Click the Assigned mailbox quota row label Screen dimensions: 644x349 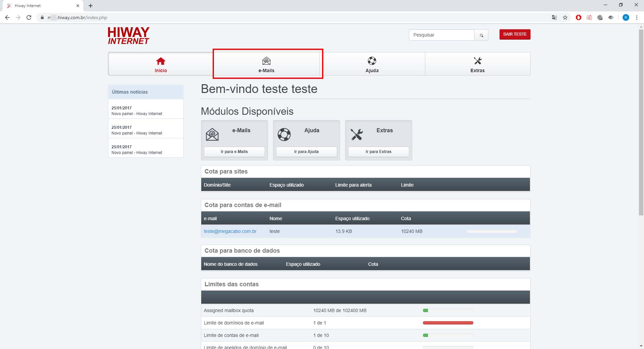point(229,310)
